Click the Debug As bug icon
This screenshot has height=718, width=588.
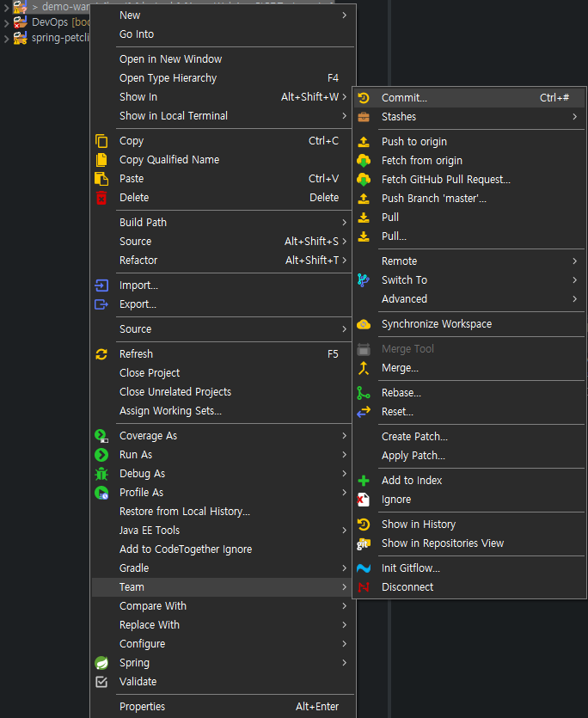(x=101, y=474)
